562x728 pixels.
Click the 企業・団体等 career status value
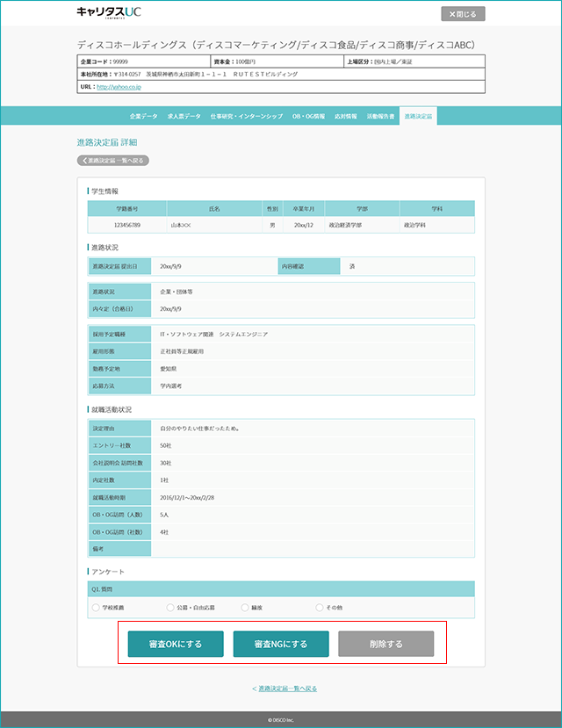[x=177, y=292]
